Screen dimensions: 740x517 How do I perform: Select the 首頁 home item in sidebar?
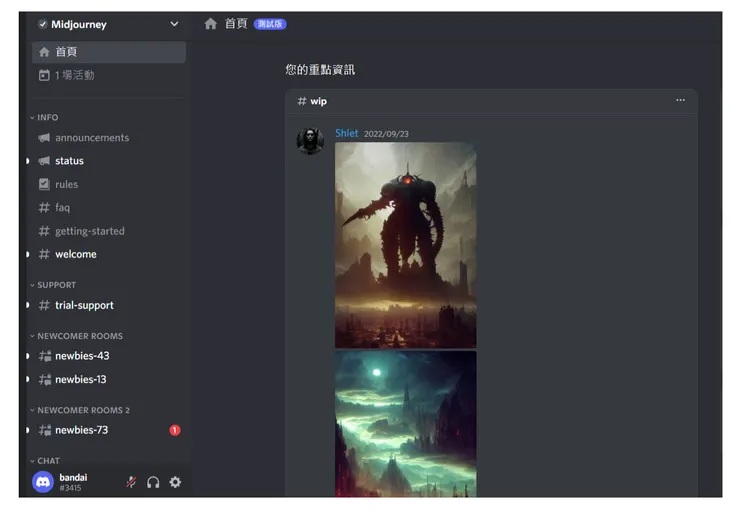pos(109,52)
